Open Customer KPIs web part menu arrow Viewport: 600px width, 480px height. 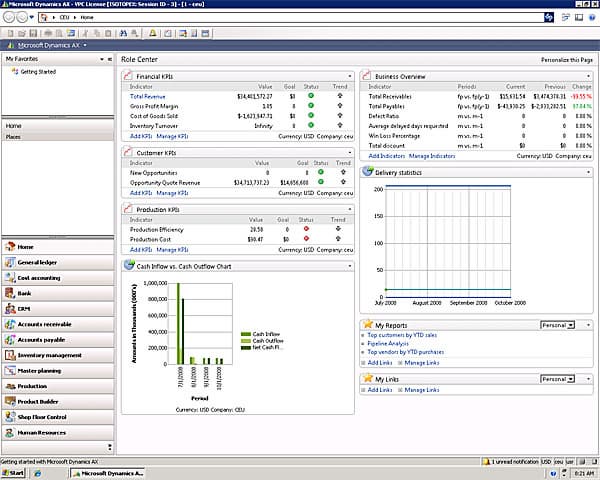coord(350,153)
